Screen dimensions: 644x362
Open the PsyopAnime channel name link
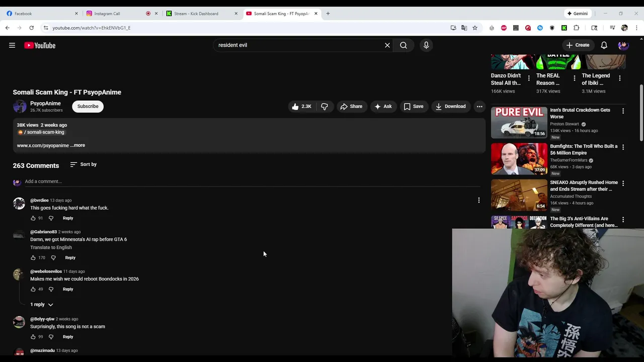45,104
